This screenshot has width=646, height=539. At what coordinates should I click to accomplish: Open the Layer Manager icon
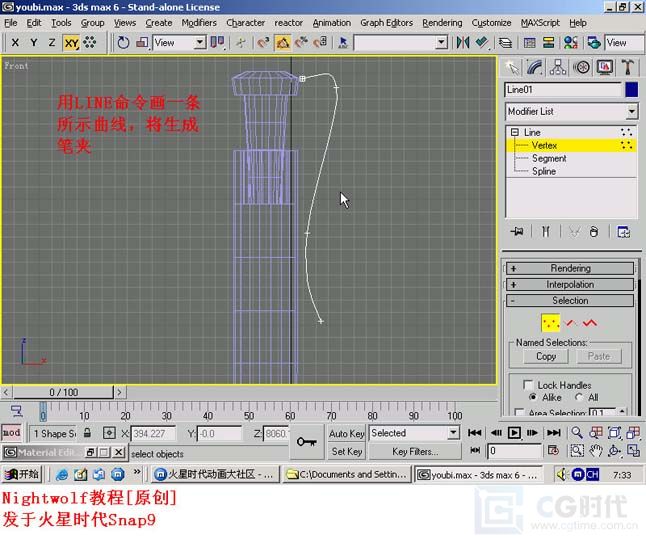[x=505, y=42]
